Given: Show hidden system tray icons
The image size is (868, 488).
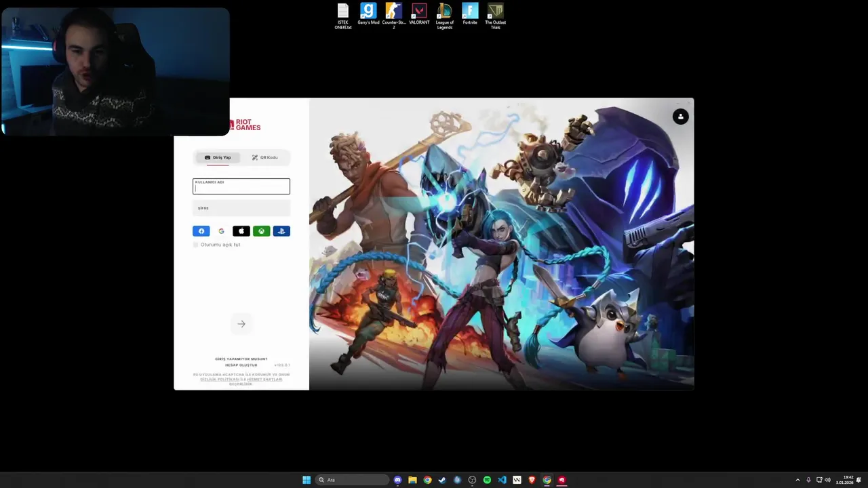Looking at the screenshot, I should [x=797, y=480].
